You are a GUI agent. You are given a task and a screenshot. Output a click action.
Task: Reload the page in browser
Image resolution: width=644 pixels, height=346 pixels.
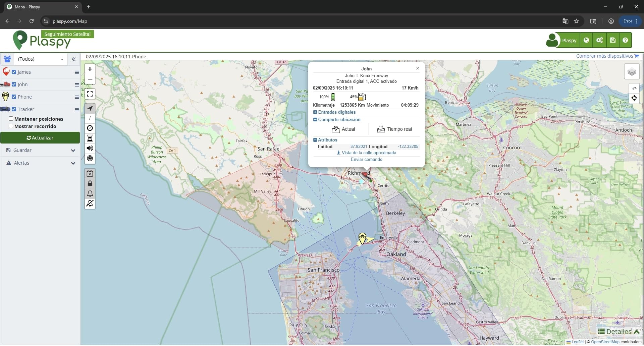[32, 21]
